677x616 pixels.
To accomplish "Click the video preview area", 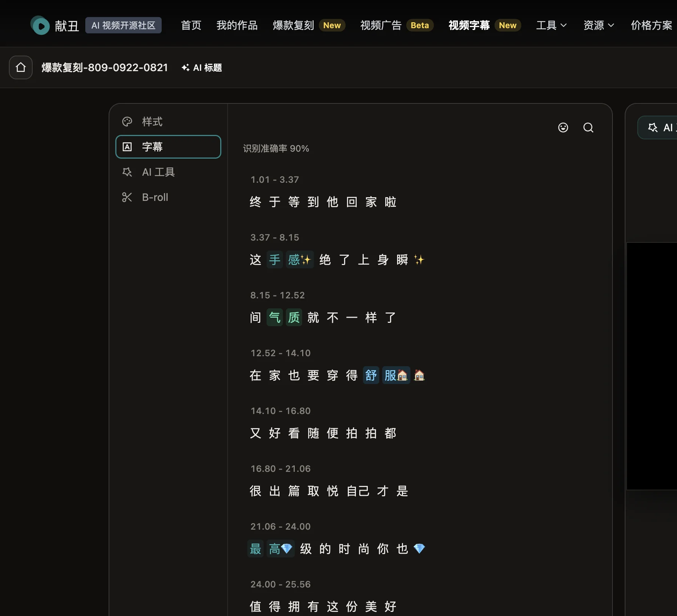I will point(652,366).
